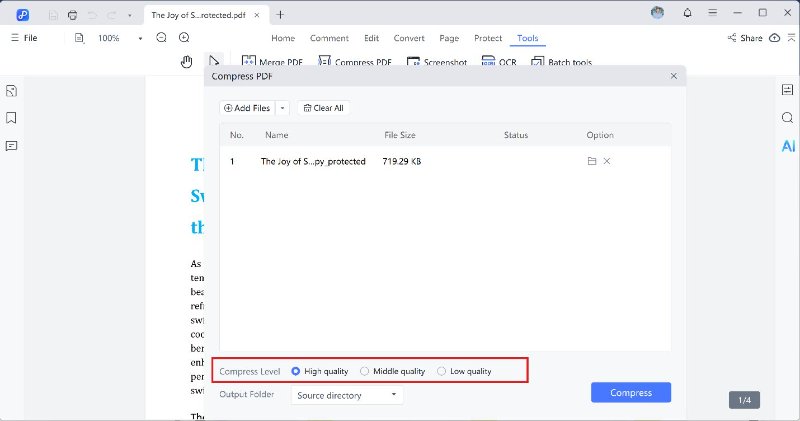Image resolution: width=800 pixels, height=421 pixels.
Task: Switch to the Comment tab
Action: click(329, 38)
